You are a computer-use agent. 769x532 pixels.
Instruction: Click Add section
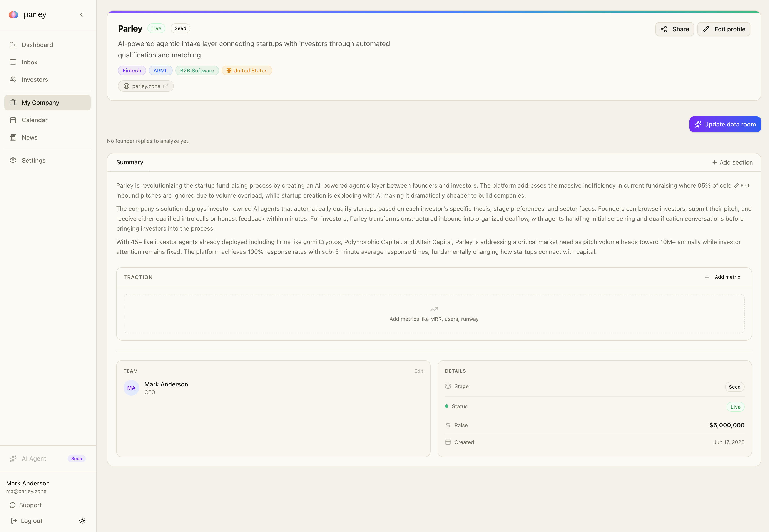[x=732, y=162]
